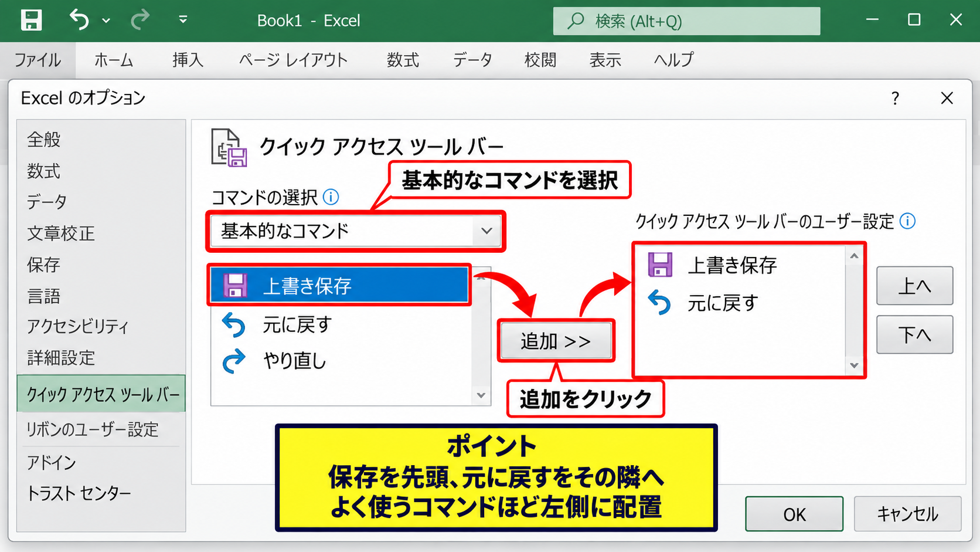
Task: Click the Save icon in title bar
Action: pyautogui.click(x=31, y=20)
